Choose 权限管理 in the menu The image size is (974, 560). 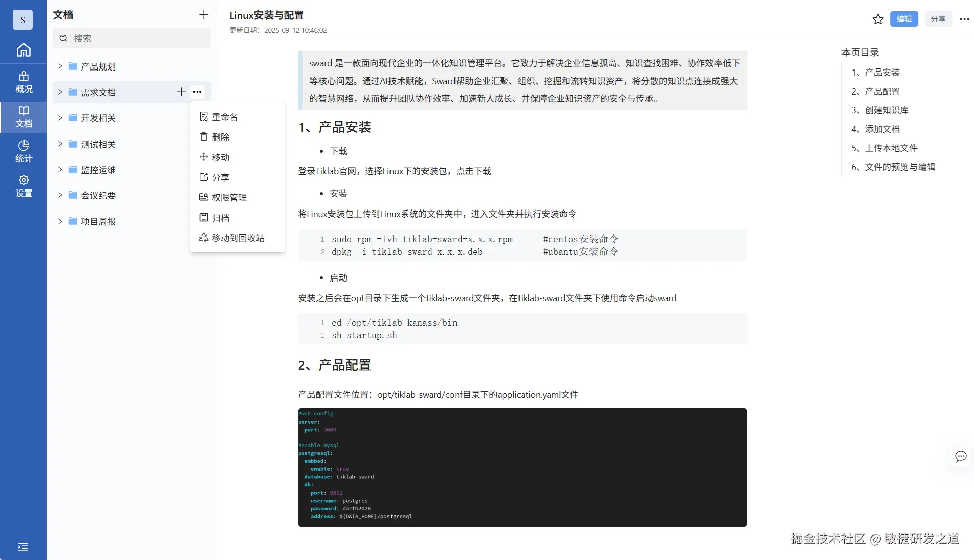(x=229, y=197)
